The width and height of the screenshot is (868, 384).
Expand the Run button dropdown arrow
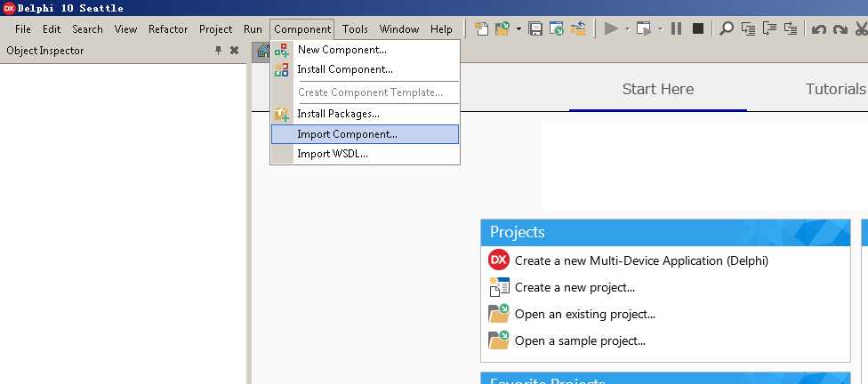tap(627, 28)
